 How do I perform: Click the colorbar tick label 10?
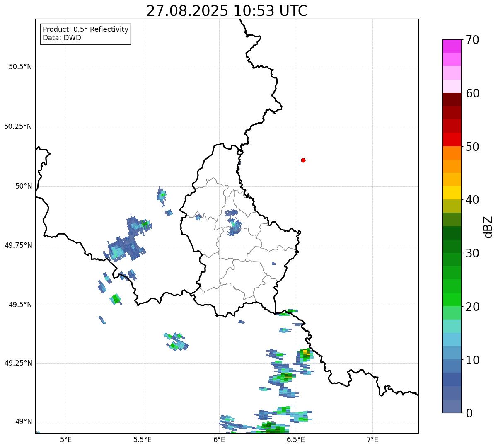tap(472, 360)
